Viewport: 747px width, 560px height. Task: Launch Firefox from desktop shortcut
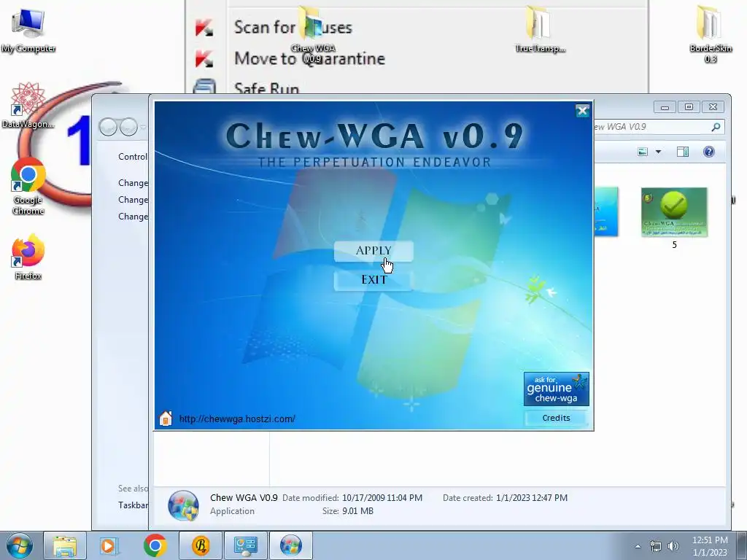click(x=28, y=257)
